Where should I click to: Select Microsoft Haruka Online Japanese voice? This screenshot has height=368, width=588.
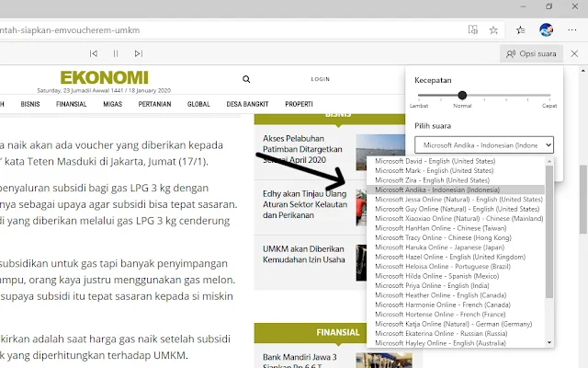click(456, 247)
